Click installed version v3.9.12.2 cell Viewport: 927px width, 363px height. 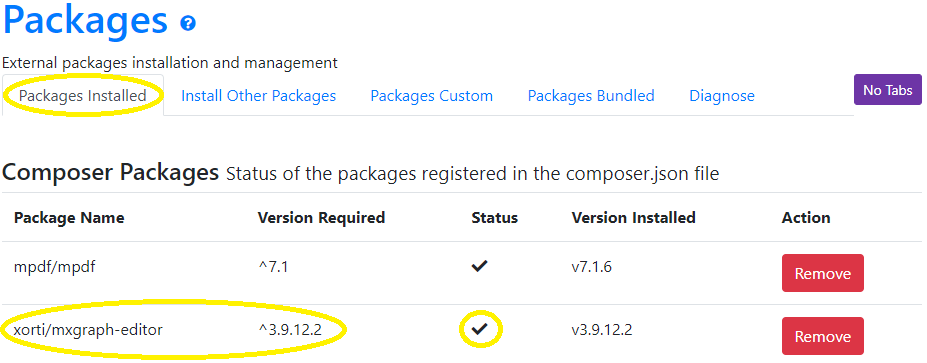[602, 330]
